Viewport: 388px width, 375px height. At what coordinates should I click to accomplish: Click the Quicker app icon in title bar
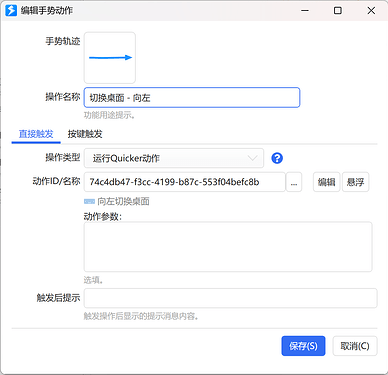tap(11, 11)
